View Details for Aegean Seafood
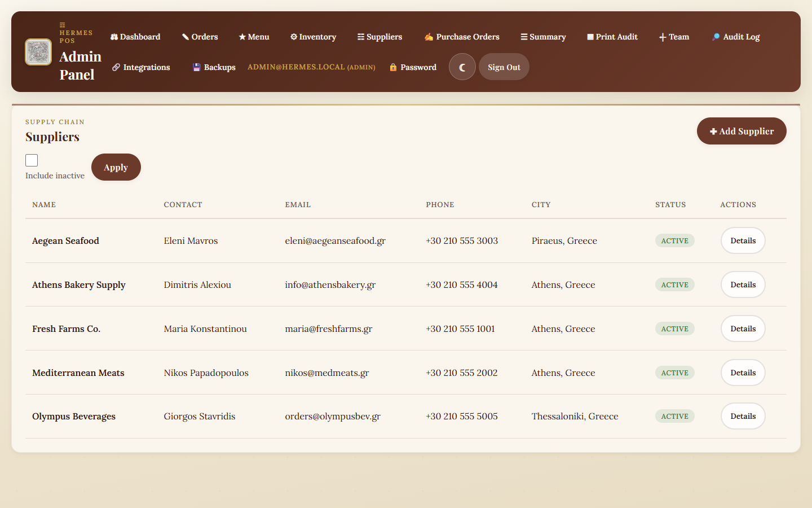Image resolution: width=812 pixels, height=508 pixels. (743, 240)
